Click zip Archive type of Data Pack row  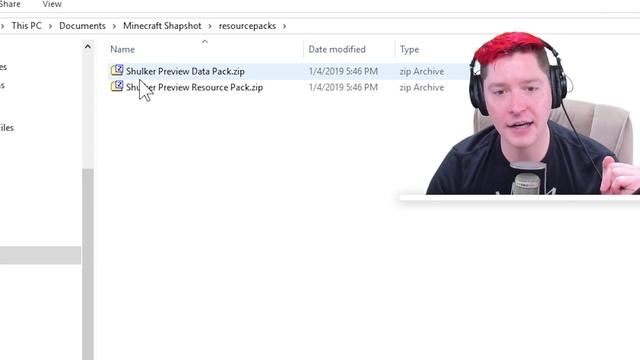pyautogui.click(x=422, y=71)
